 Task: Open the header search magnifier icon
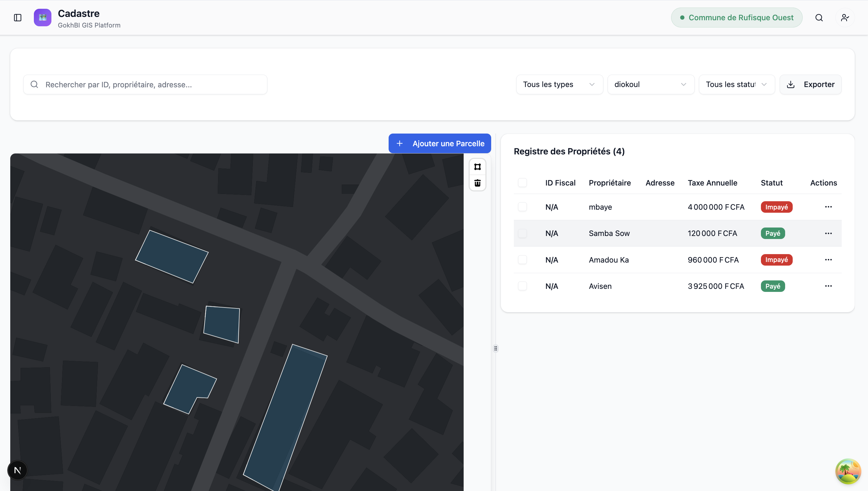[x=819, y=18]
